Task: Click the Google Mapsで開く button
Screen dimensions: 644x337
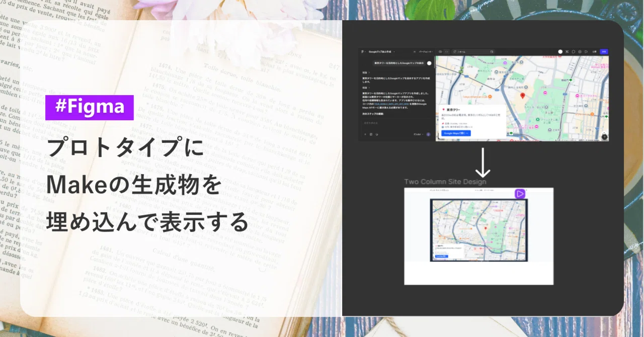Action: 456,133
